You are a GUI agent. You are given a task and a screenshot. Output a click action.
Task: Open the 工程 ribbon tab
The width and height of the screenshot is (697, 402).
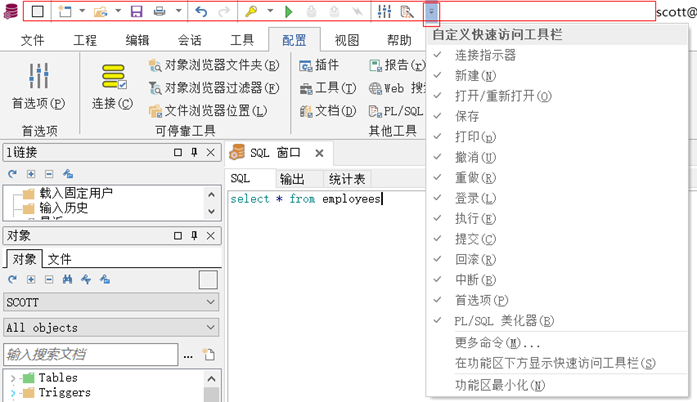pyautogui.click(x=85, y=40)
